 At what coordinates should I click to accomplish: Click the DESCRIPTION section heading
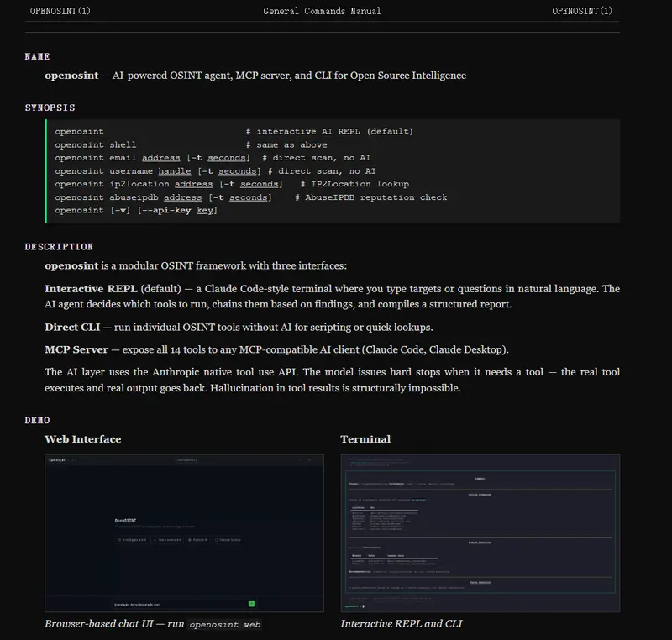tap(59, 247)
